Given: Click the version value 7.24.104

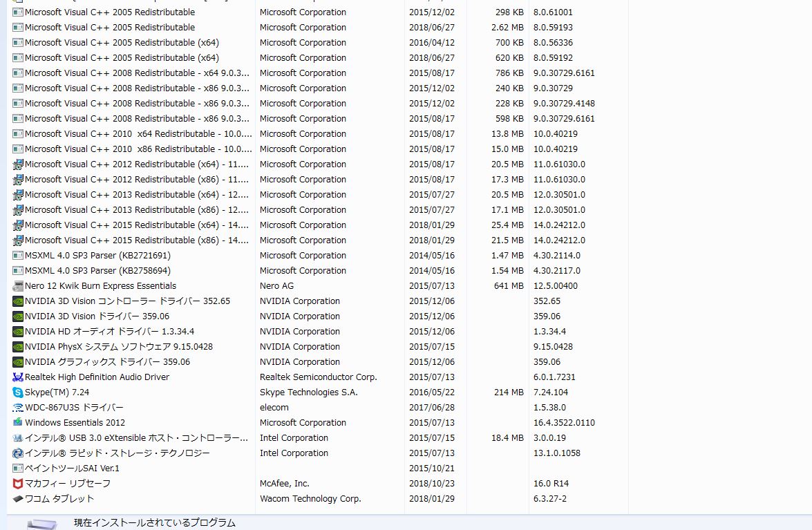Looking at the screenshot, I should (551, 392).
